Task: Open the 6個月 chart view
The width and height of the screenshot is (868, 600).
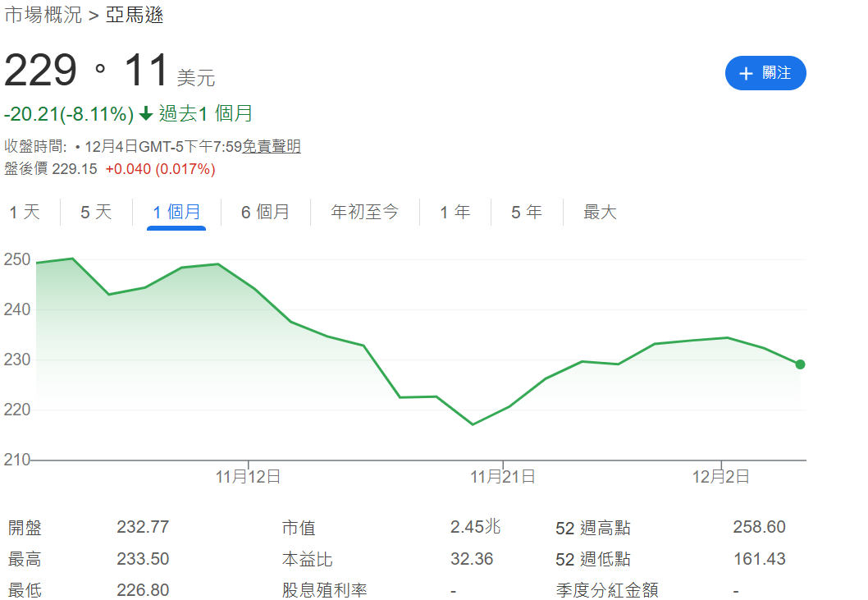Action: click(x=266, y=212)
